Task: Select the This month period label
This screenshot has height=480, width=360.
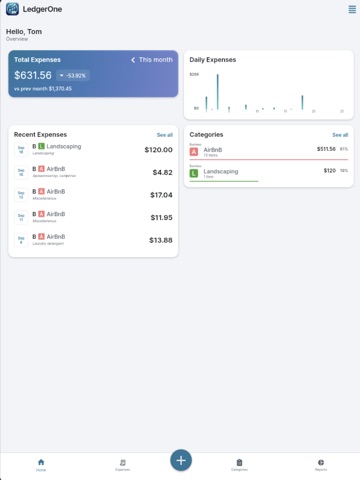Action: pos(156,60)
